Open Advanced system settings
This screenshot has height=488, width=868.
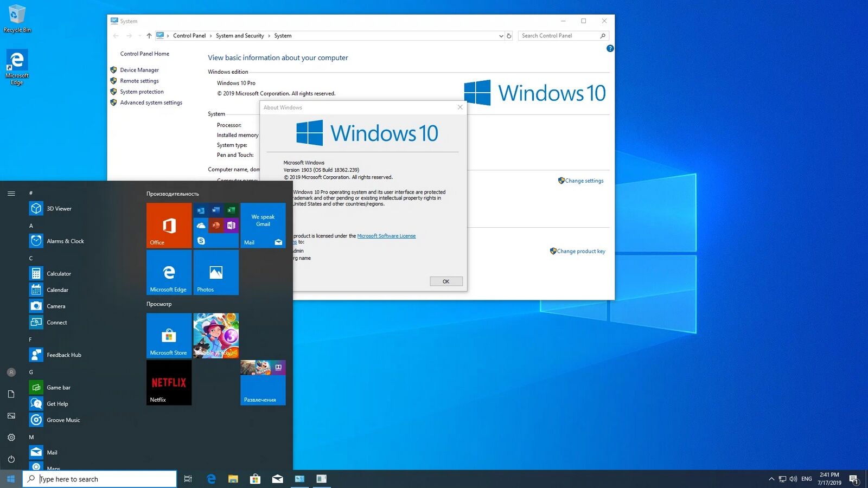(151, 102)
